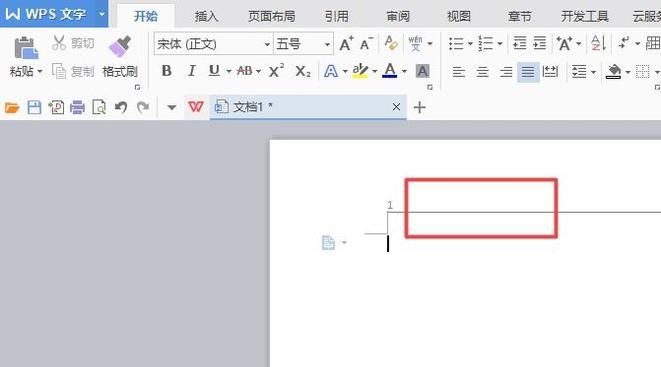Open clipboard group dialog launcher
661x367 pixels.
click(x=137, y=87)
